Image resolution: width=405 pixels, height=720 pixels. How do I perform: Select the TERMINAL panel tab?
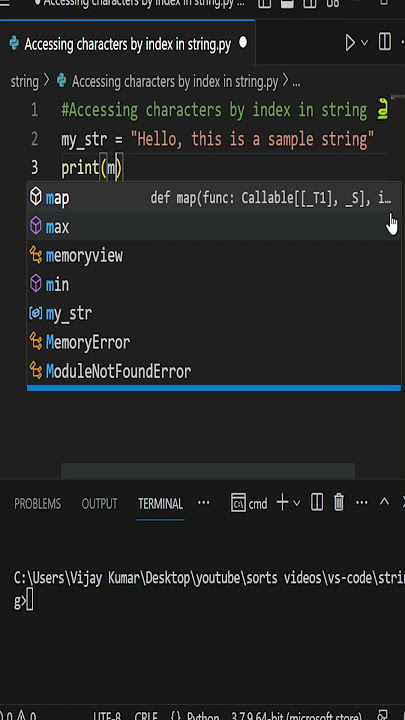pos(160,504)
